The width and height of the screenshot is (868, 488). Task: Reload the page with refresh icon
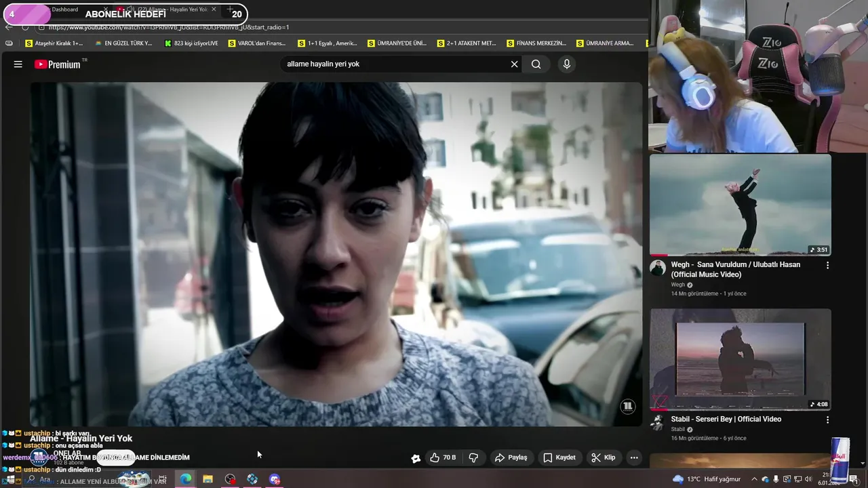pyautogui.click(x=25, y=27)
